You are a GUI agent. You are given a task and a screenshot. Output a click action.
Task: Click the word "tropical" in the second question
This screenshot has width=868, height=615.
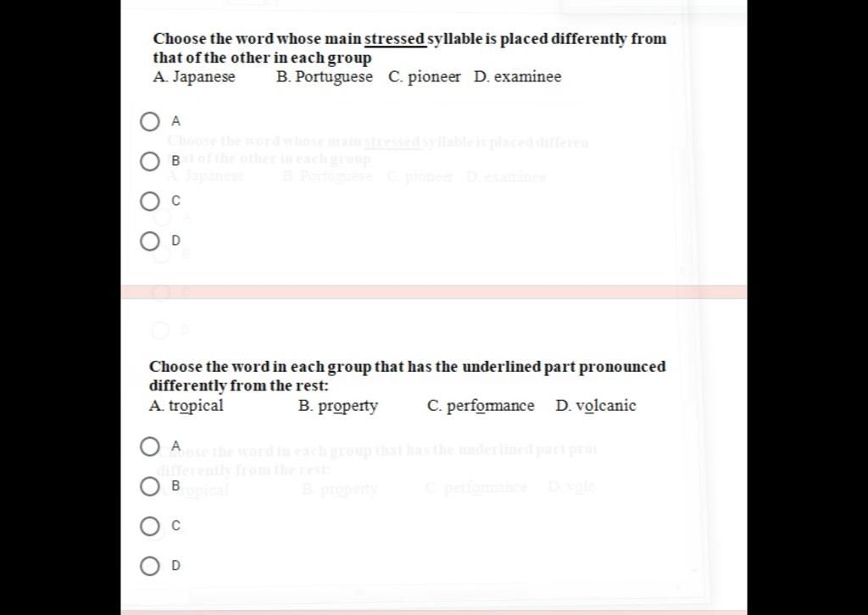(196, 406)
